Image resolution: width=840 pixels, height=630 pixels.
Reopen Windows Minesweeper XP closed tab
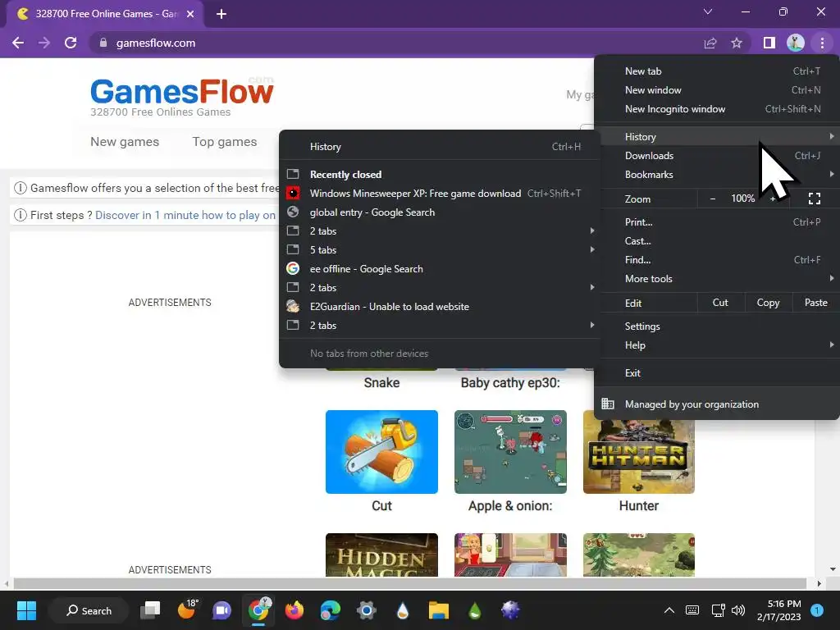tap(440, 194)
